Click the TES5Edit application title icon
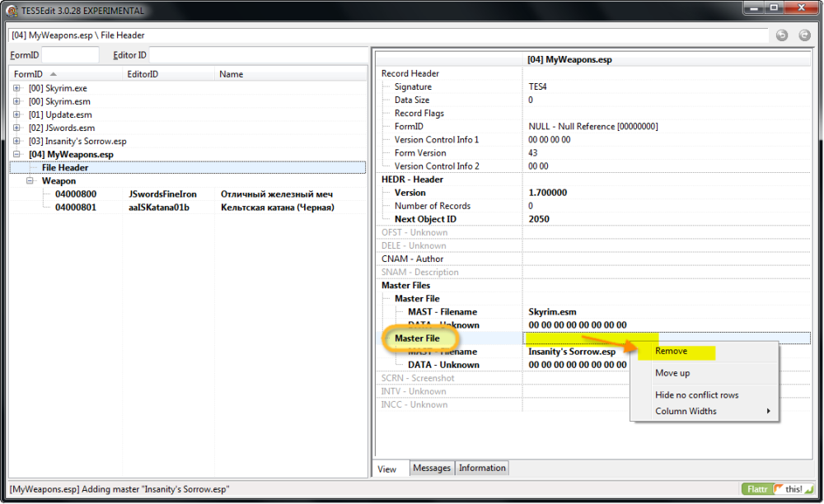Screen dimensions: 824x504 pos(12,11)
